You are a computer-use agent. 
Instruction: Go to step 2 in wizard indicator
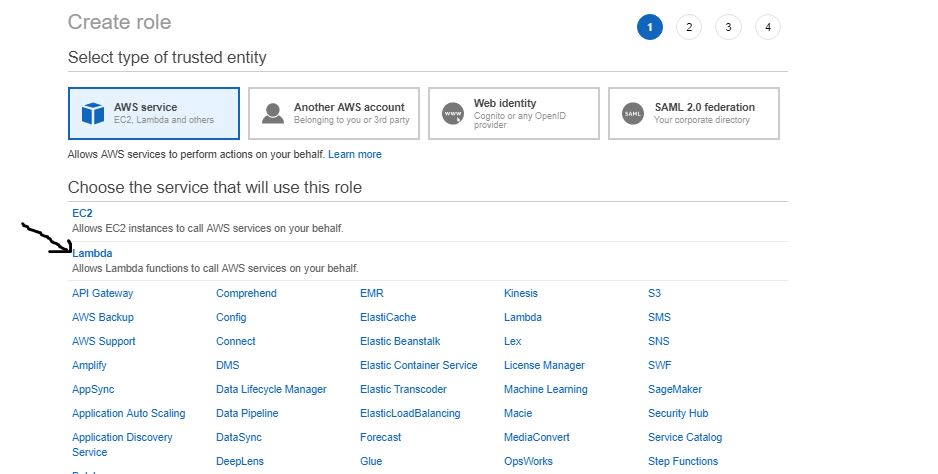coord(689,27)
